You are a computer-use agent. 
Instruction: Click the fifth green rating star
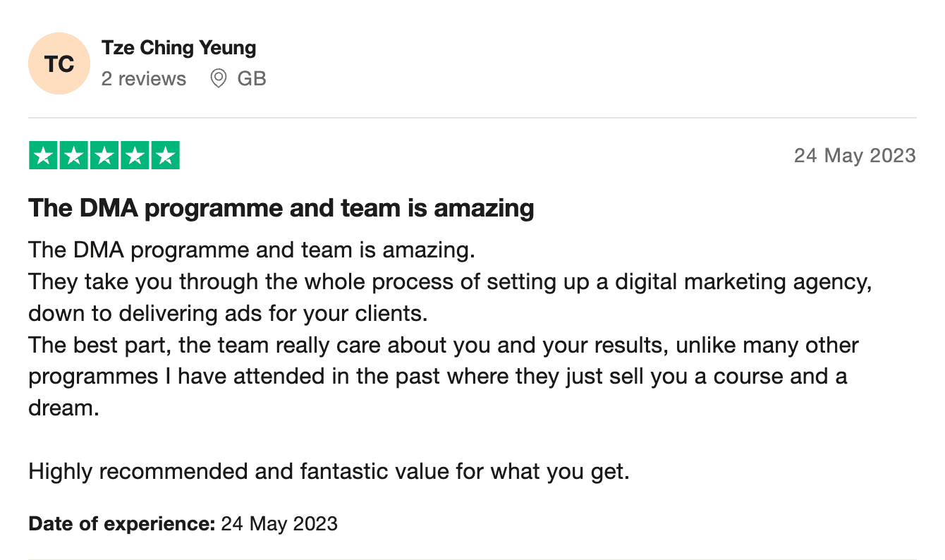[x=165, y=156]
